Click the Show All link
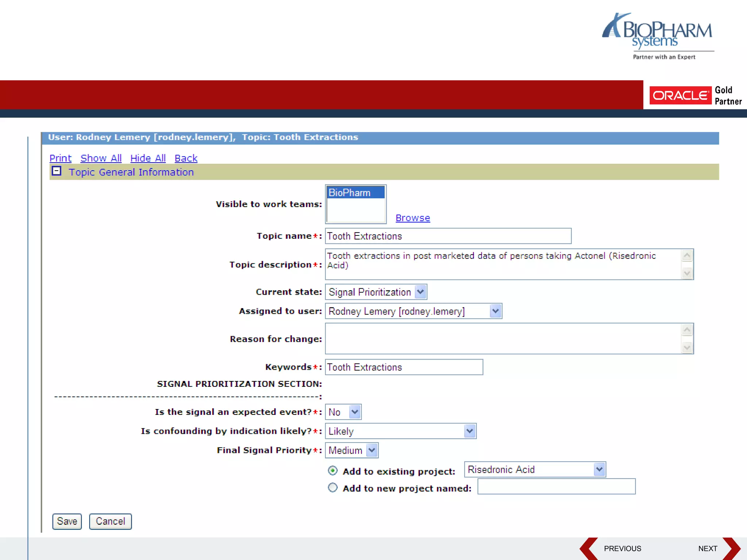This screenshot has height=560, width=747. pos(101,158)
